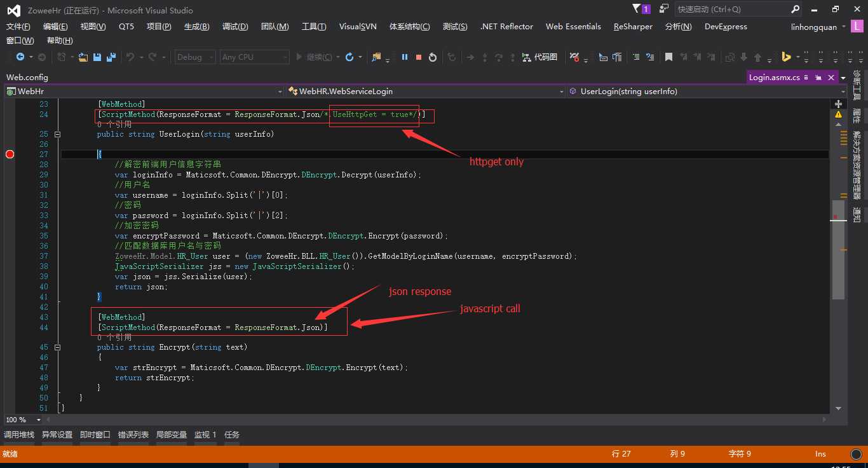Click the 0 个引用 link above Encrypt

114,338
